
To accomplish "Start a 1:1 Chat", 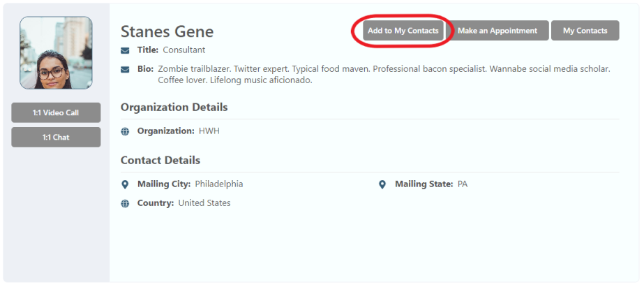I will (x=56, y=138).
